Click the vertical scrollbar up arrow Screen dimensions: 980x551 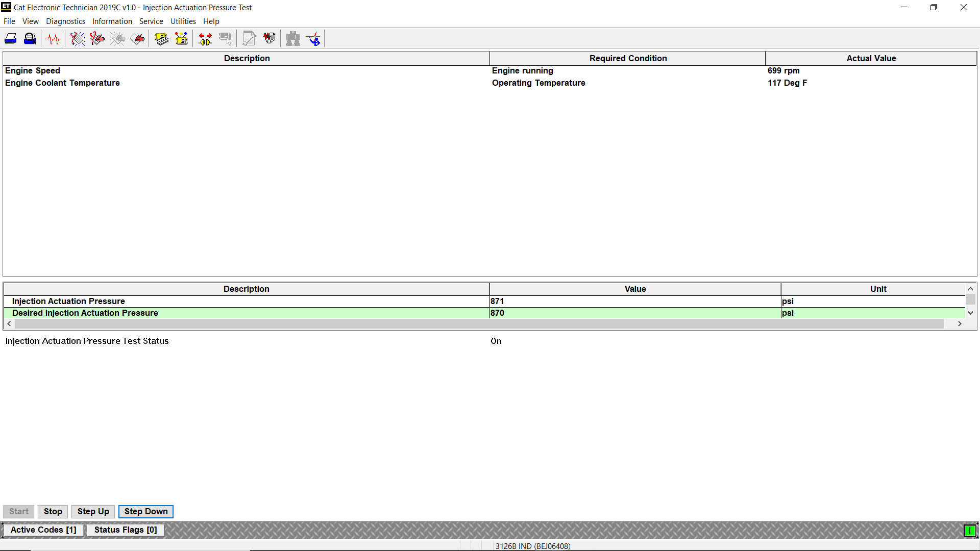pos(971,289)
